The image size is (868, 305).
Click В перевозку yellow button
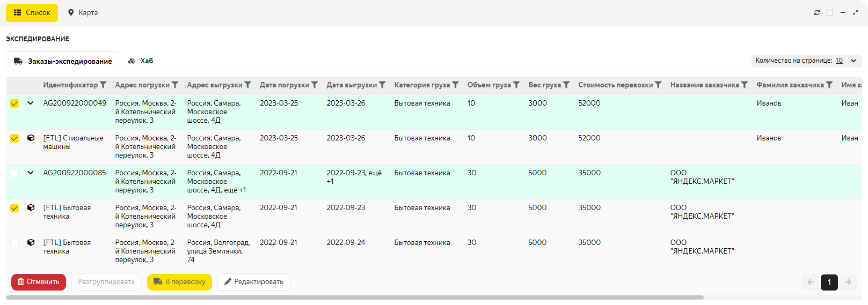tap(179, 282)
